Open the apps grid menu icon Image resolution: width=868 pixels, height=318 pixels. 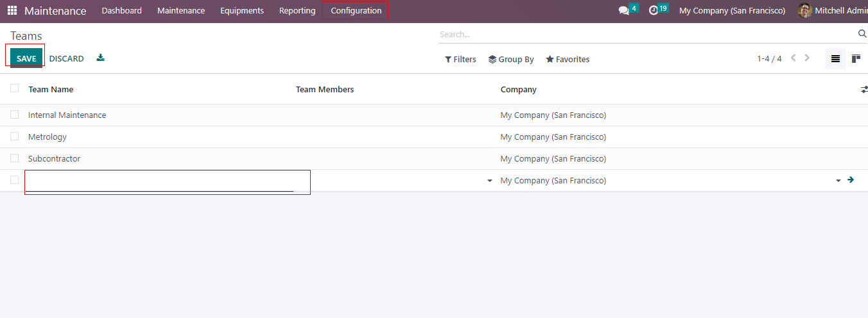pos(12,11)
